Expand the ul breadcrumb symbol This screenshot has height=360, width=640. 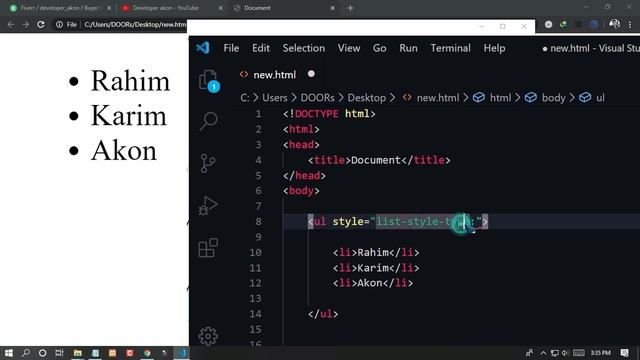click(x=600, y=98)
